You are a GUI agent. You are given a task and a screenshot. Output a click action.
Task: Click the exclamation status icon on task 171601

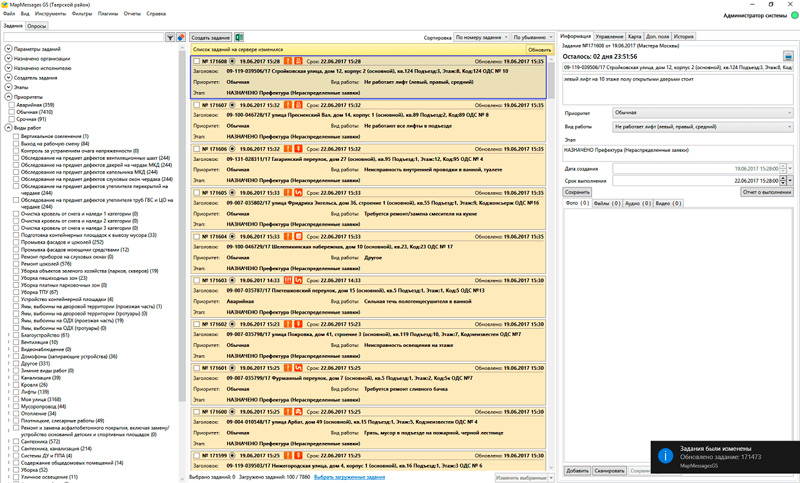coord(288,368)
